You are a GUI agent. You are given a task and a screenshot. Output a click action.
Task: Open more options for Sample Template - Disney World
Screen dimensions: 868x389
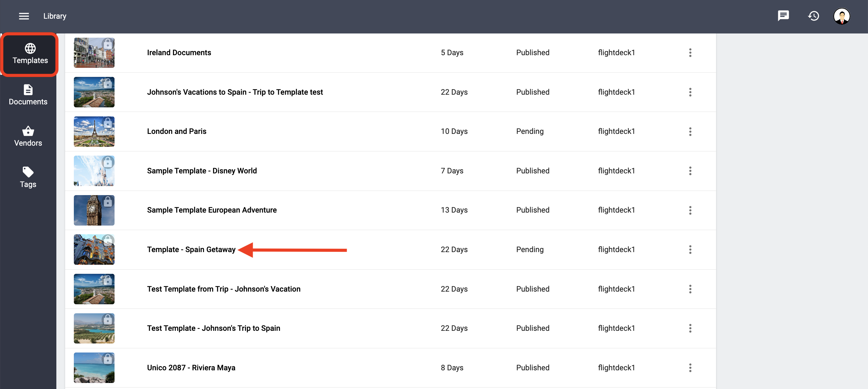(690, 171)
